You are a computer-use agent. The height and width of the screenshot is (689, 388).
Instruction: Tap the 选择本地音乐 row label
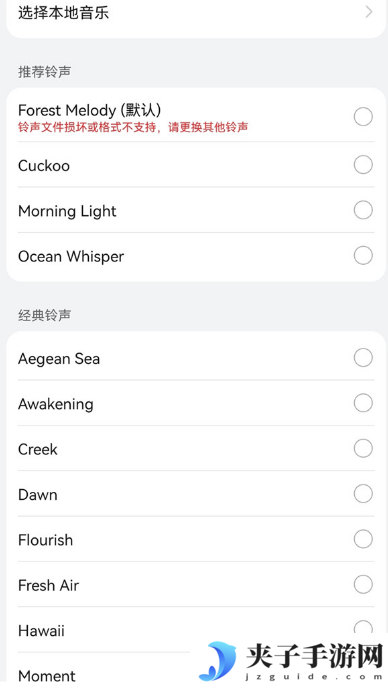coord(63,12)
